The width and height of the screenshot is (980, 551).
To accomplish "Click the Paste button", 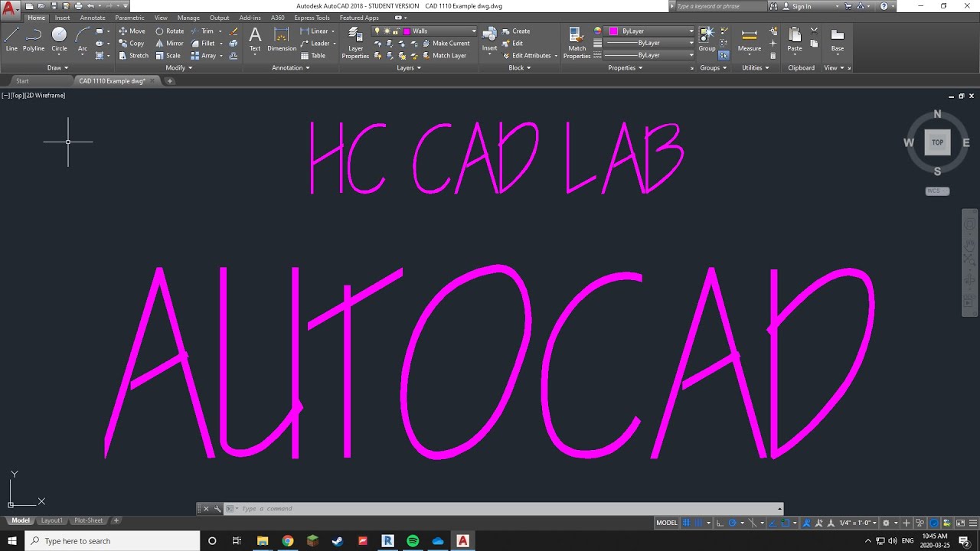I will pos(795,40).
